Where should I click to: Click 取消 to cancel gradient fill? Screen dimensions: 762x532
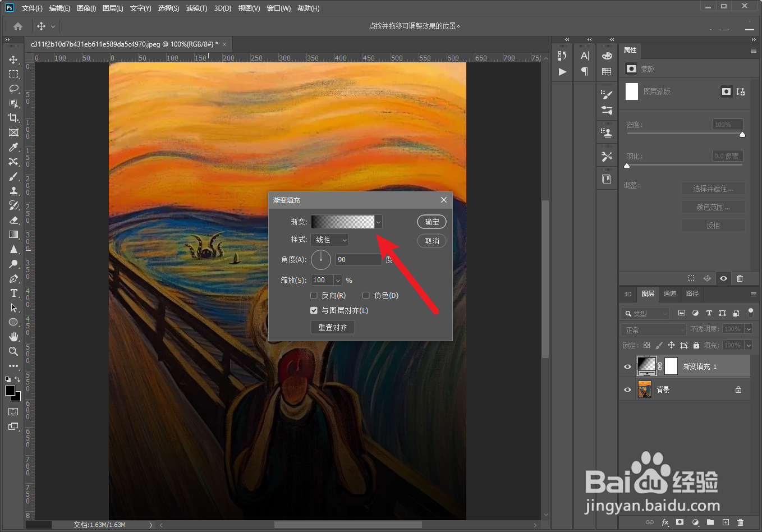click(432, 241)
